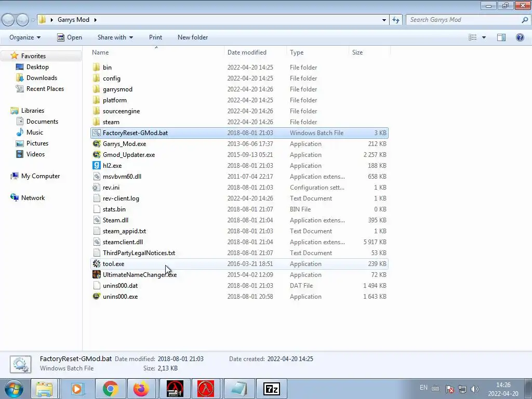Click the msvbvm60.dll file icon
This screenshot has width=532, height=399.
pyautogui.click(x=96, y=176)
